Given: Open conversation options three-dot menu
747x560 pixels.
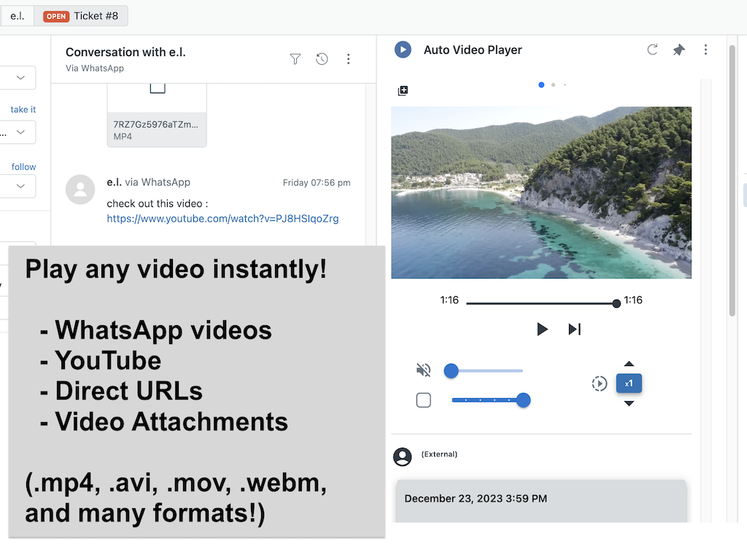Looking at the screenshot, I should point(348,58).
